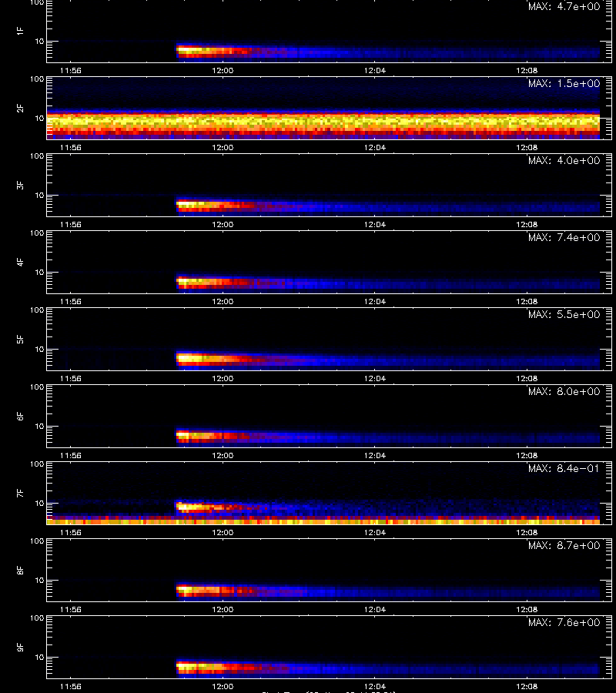
Task: Click the 12:08 tick below the 3F panel
Action: pos(527,224)
